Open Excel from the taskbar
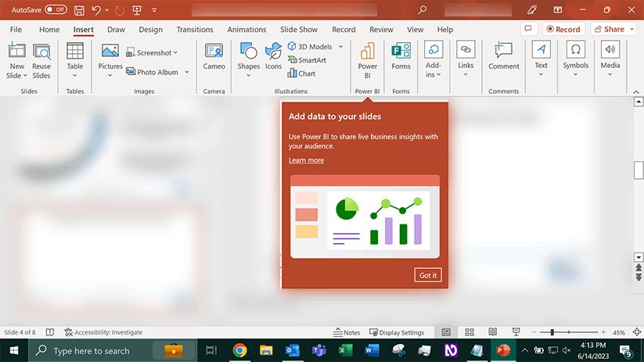Image resolution: width=644 pixels, height=362 pixels. [345, 350]
